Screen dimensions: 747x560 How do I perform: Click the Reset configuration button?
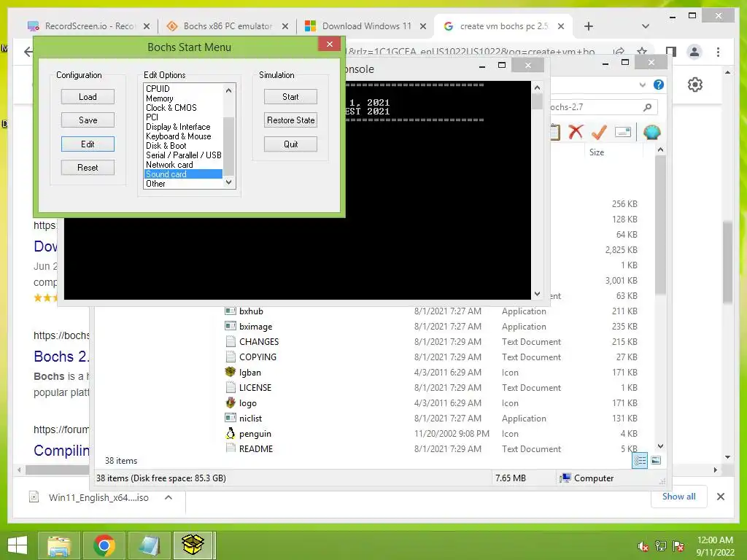[x=88, y=168]
